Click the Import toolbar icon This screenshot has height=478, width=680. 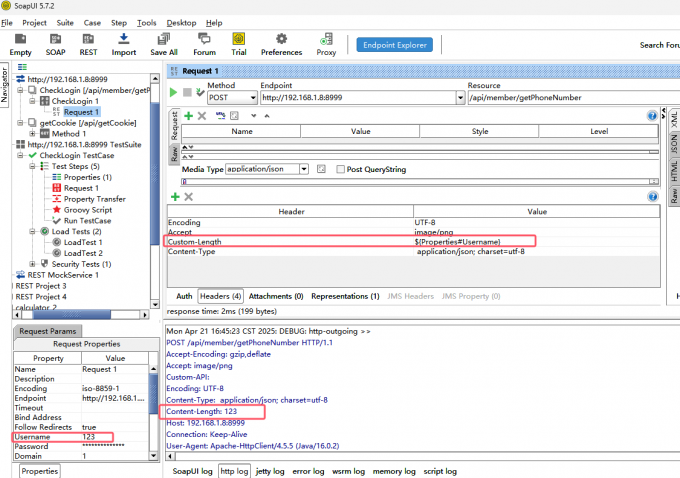tap(124, 44)
